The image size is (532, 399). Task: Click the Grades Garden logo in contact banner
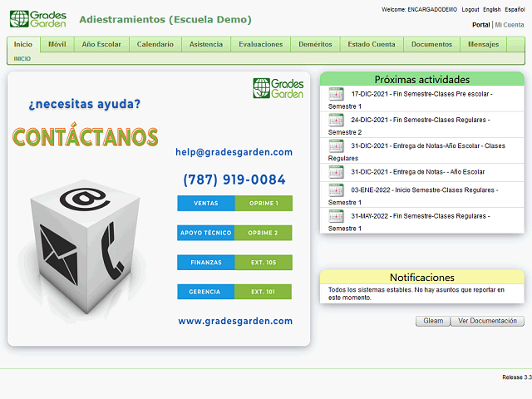click(278, 89)
